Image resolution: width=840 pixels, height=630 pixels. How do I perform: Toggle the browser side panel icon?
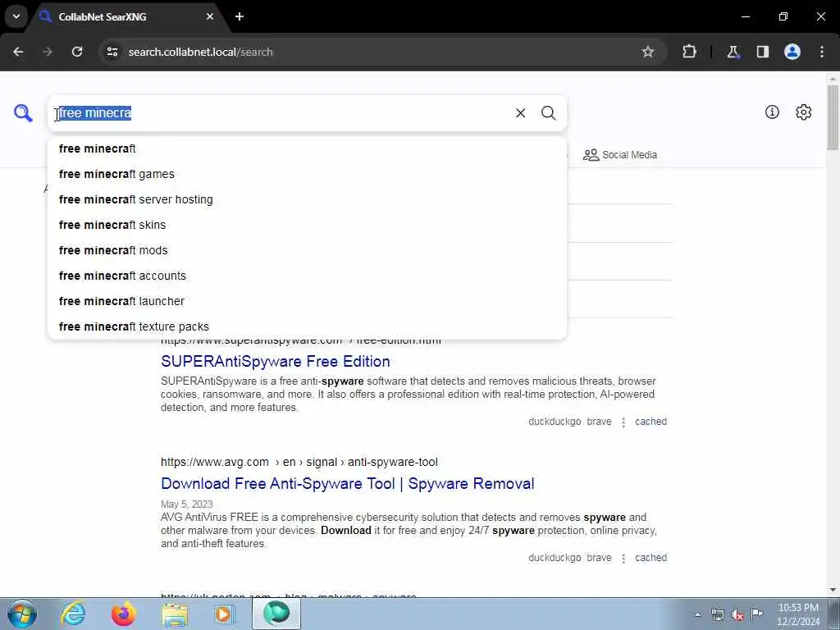762,52
